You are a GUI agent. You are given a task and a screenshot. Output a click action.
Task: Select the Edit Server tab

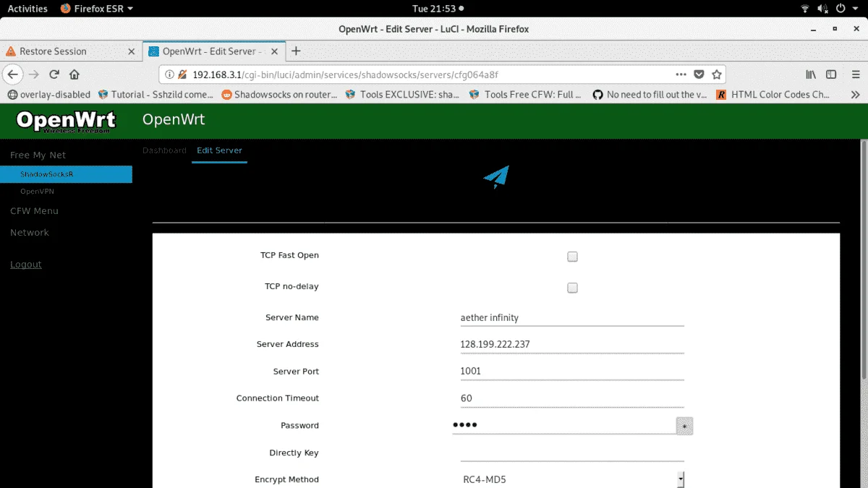coord(219,150)
